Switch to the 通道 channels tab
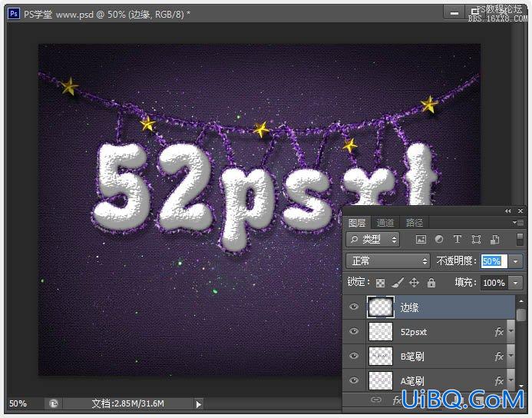Image resolution: width=532 pixels, height=418 pixels. coord(385,223)
